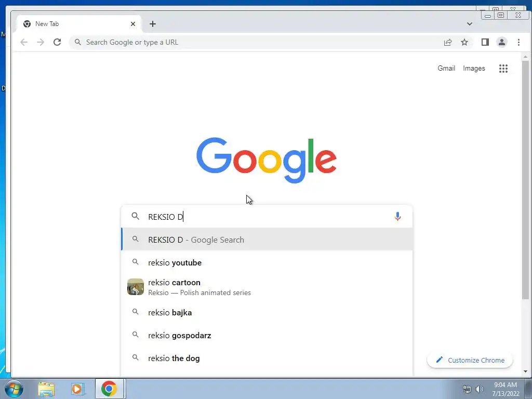Screen dimensions: 532x399
Task: Click the search icon beside 'reksio bajka'
Action: click(136, 312)
